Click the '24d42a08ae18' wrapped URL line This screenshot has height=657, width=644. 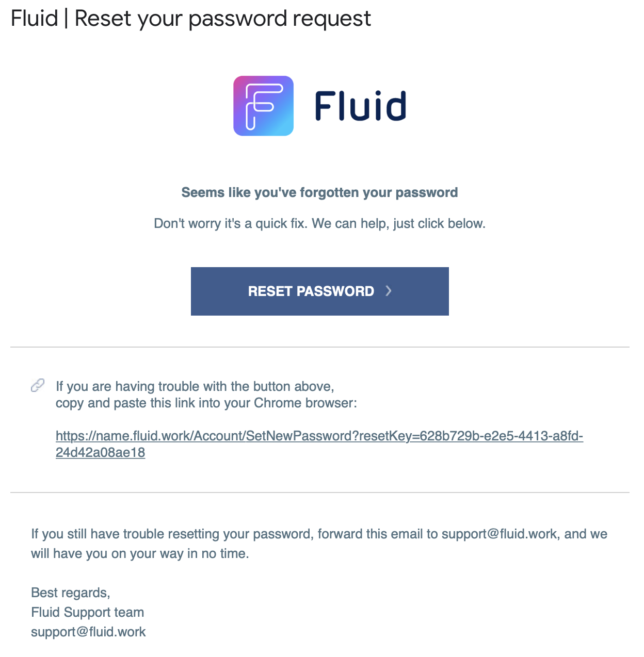click(100, 453)
